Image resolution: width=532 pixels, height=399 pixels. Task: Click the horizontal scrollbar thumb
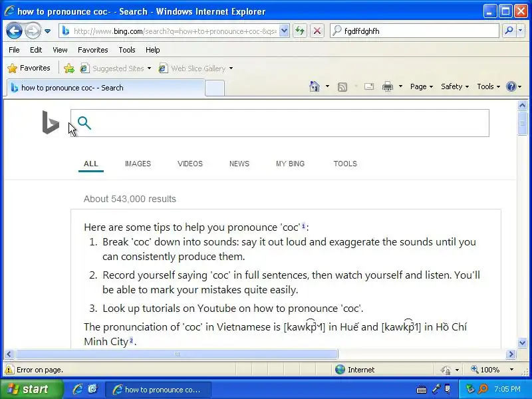tap(177, 354)
